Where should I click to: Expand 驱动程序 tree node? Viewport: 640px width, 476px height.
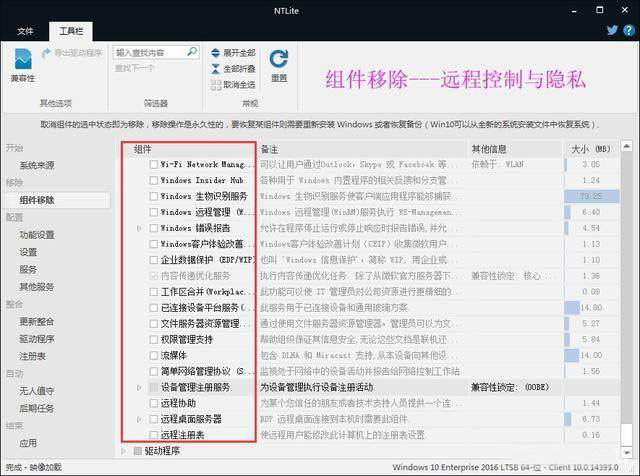click(124, 451)
